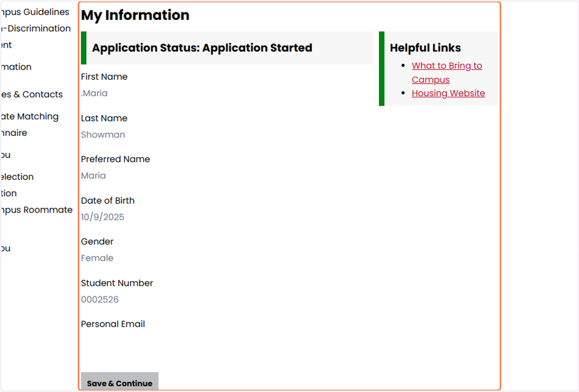Click the Save & Continue button
Viewport: 579px width, 392px height.
[120, 381]
